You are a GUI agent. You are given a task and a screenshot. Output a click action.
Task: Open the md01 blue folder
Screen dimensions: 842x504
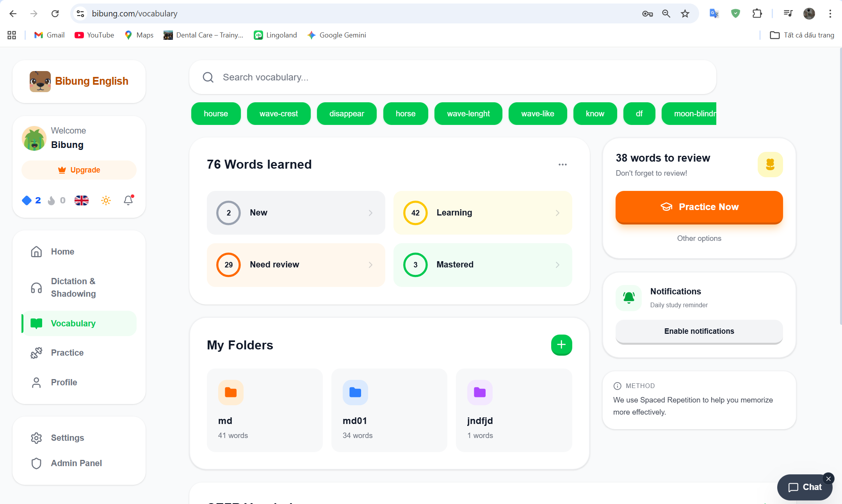pyautogui.click(x=389, y=410)
